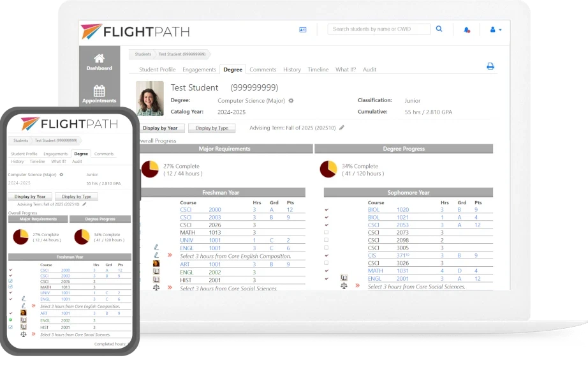
Task: Uncheck CSCI 2026 checkbox on phone
Action: point(10,281)
